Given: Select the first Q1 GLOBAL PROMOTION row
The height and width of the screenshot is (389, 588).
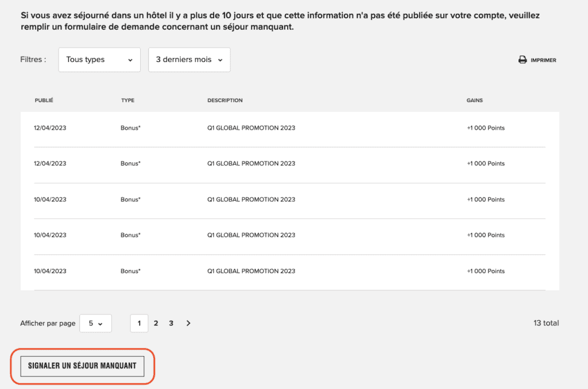Looking at the screenshot, I should (251, 128).
